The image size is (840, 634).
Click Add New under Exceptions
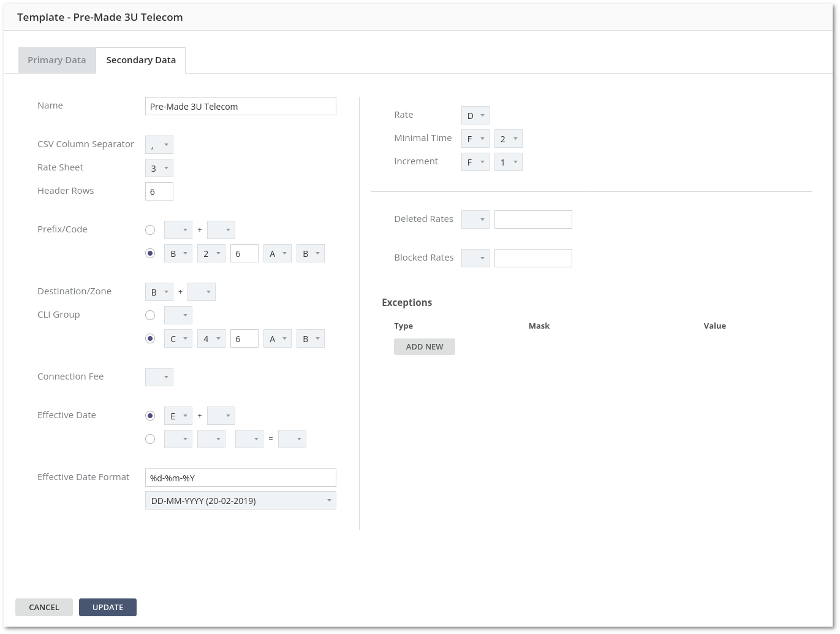coord(425,347)
